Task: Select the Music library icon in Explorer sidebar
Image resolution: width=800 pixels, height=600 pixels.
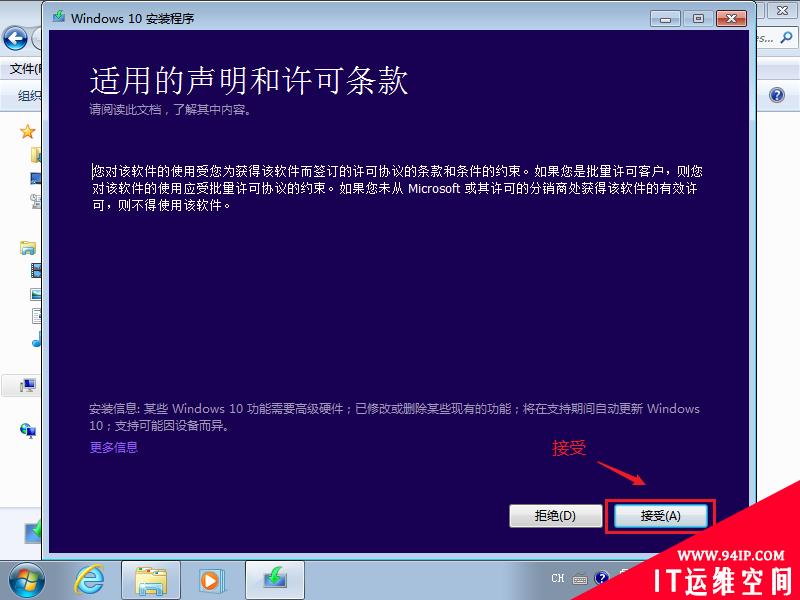Action: click(x=37, y=340)
